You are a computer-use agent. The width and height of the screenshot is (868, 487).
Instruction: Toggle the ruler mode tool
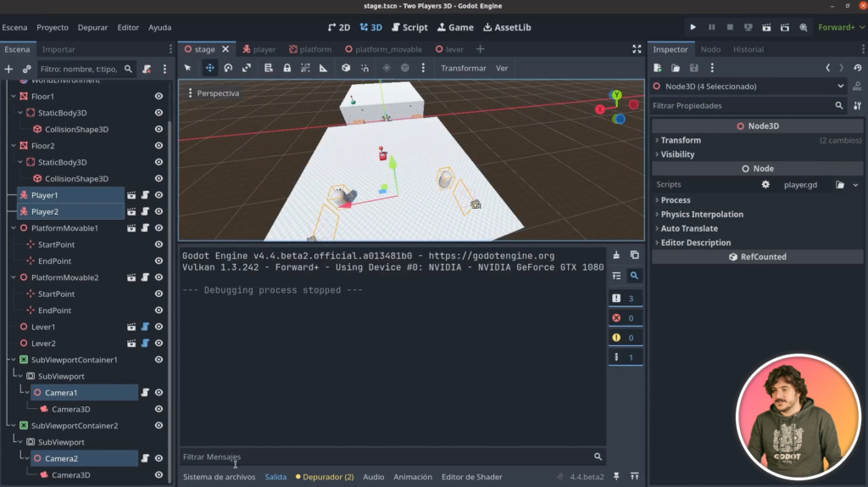(323, 68)
